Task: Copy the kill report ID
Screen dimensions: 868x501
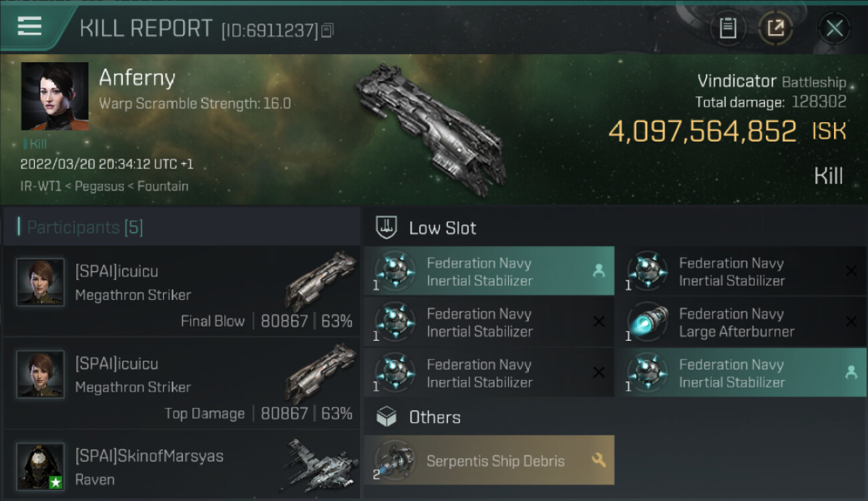Action: [x=327, y=31]
